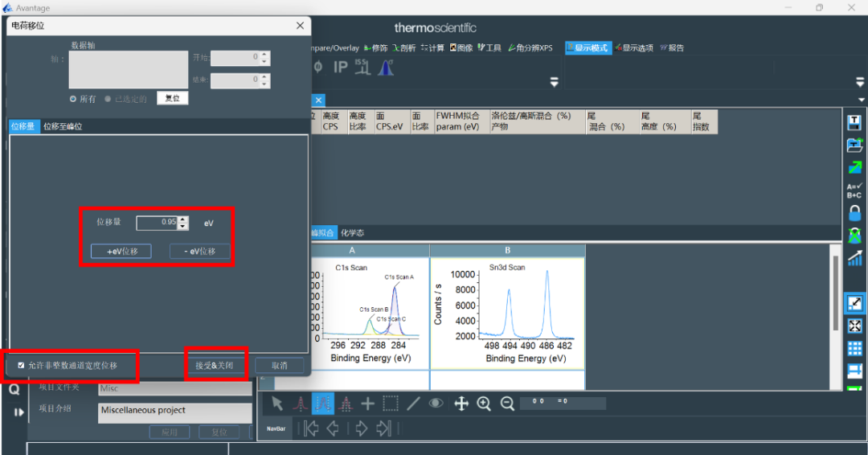Click the 取消 button
This screenshot has height=455, width=868.
279,365
